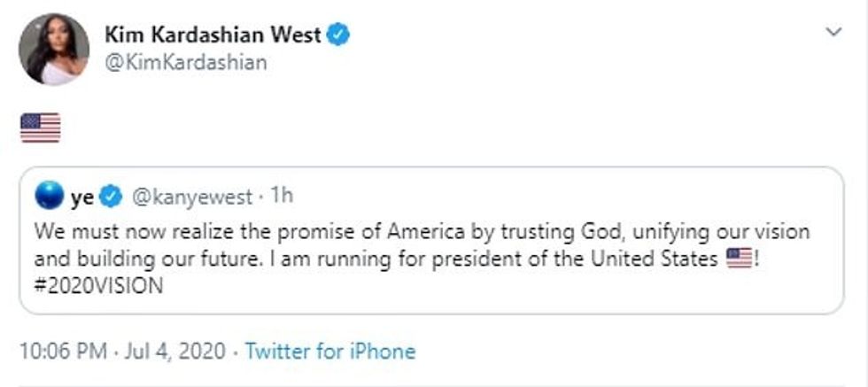Click the verified badge beside Kim Kardashian West
The height and width of the screenshot is (387, 868).
339,35
